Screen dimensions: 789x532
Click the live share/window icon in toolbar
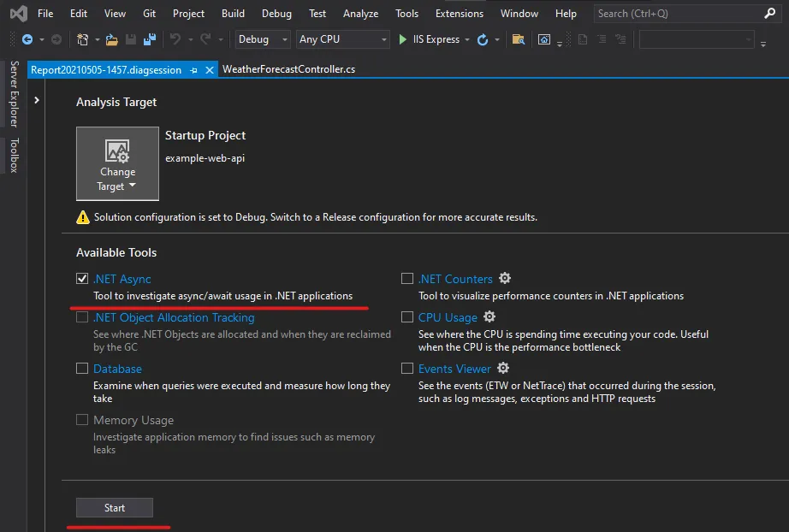pyautogui.click(x=544, y=39)
